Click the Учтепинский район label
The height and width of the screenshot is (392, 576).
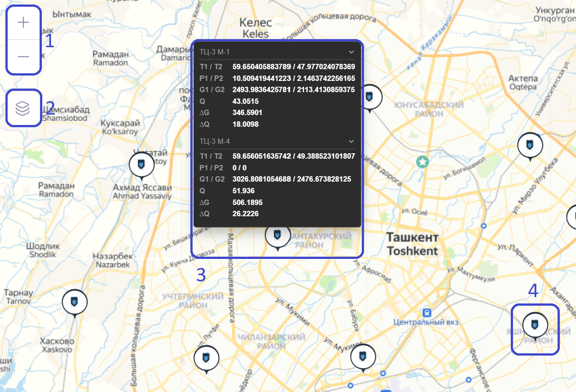[x=193, y=301]
